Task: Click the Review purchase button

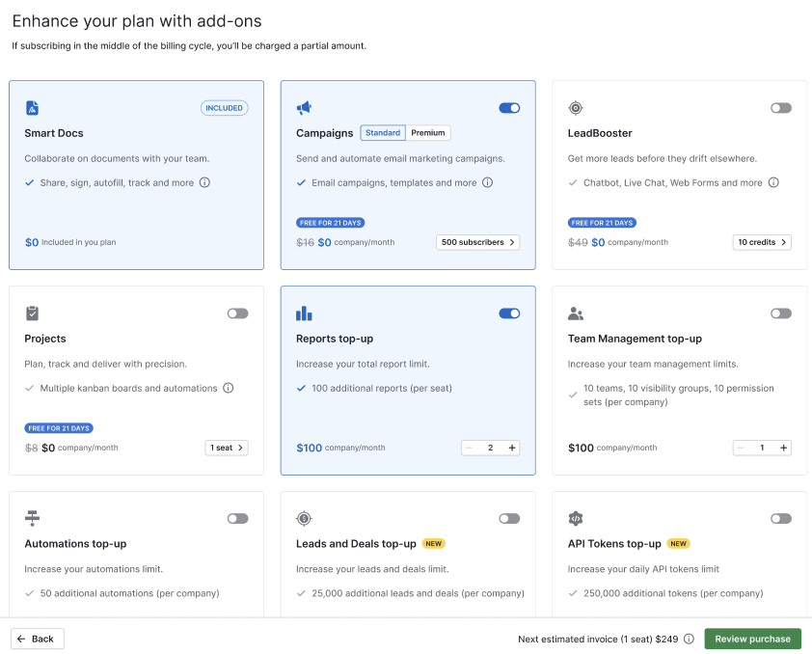Action: (752, 639)
